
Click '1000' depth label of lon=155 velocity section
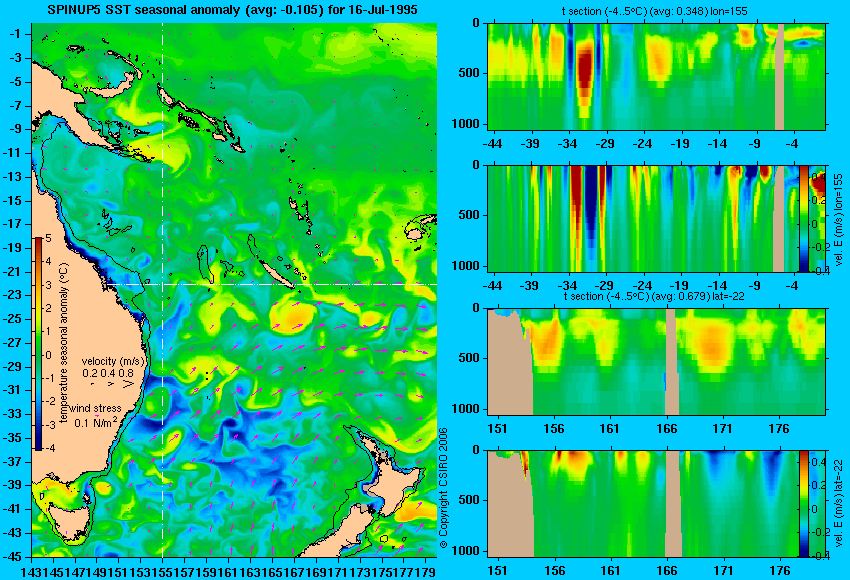tap(466, 266)
